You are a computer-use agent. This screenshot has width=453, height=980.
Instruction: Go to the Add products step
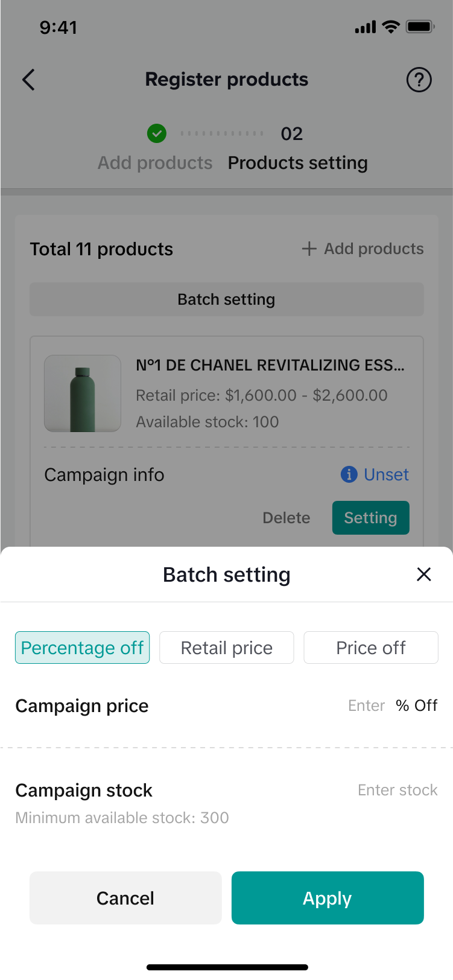point(155,163)
